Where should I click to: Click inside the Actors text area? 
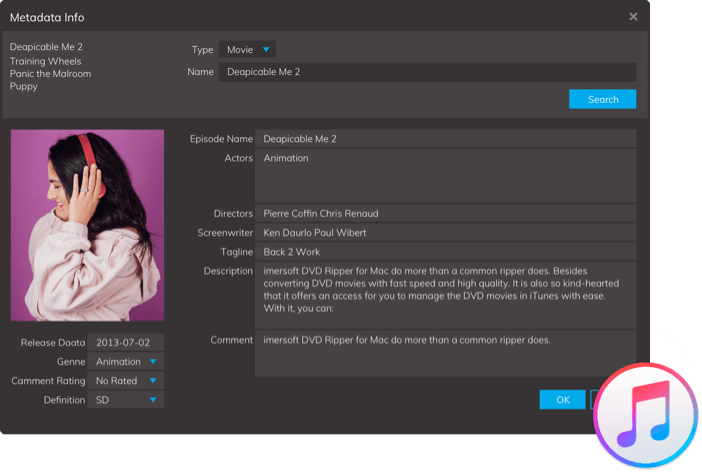pos(445,176)
